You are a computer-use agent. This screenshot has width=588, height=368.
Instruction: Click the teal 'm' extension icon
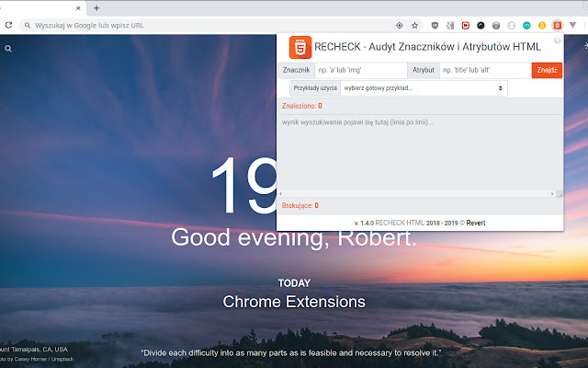(526, 26)
